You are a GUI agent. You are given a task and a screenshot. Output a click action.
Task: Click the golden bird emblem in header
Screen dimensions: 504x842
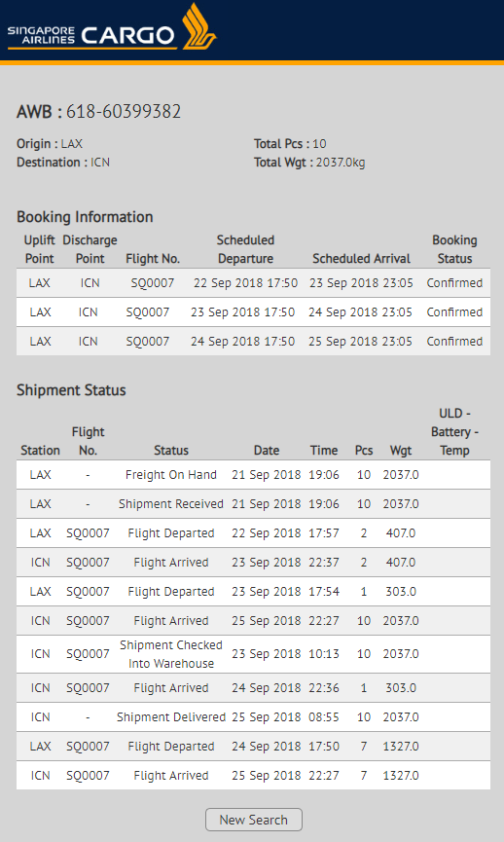[x=198, y=26]
